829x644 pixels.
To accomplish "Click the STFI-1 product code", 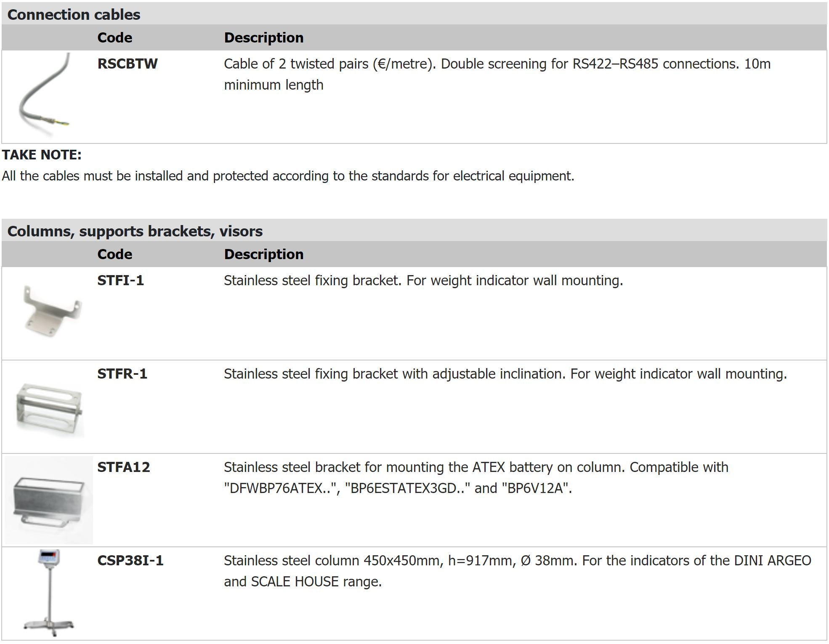I will pos(121,281).
